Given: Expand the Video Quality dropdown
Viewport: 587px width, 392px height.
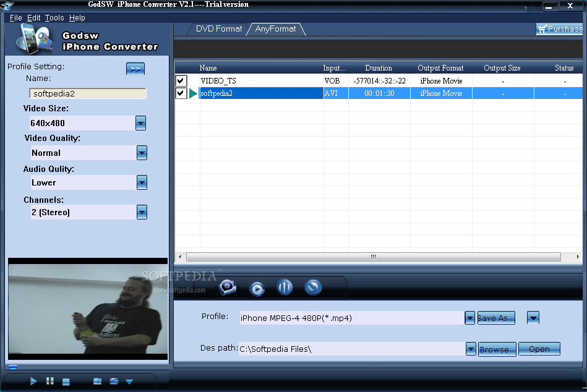Looking at the screenshot, I should (142, 153).
